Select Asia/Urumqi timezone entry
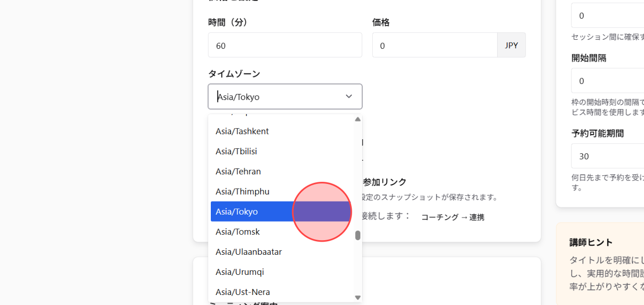 [282, 272]
